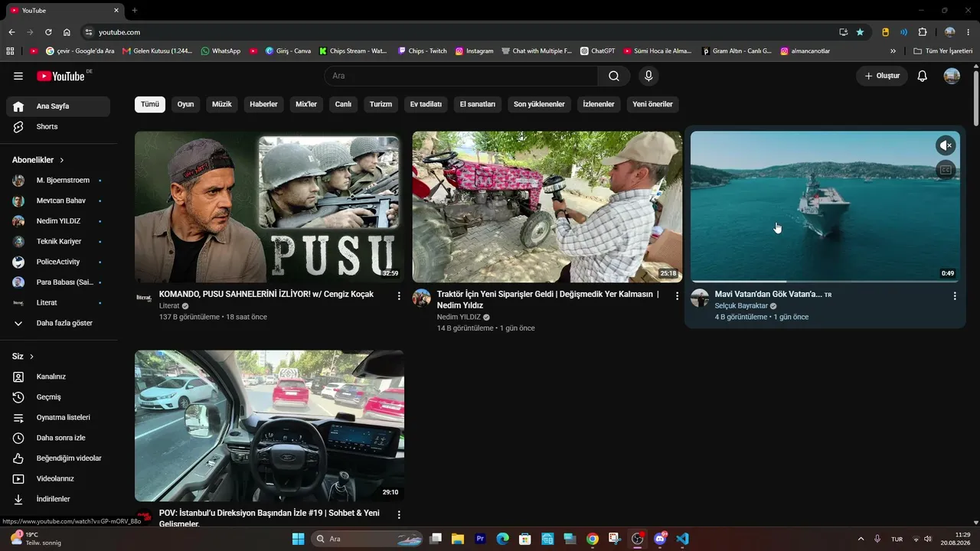Open Mevtcan Bahav channel subscription
This screenshot has height=551, width=980.
tap(58, 201)
